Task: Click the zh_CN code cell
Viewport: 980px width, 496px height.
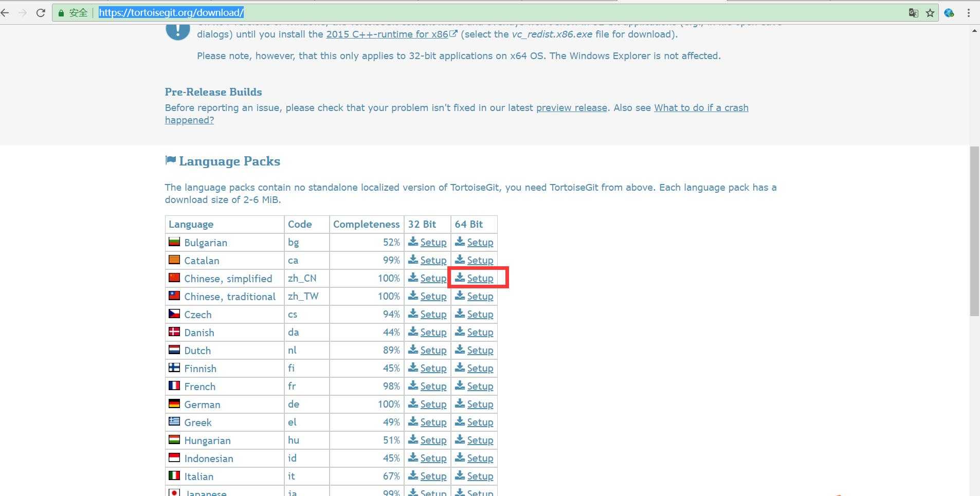Action: pos(306,278)
